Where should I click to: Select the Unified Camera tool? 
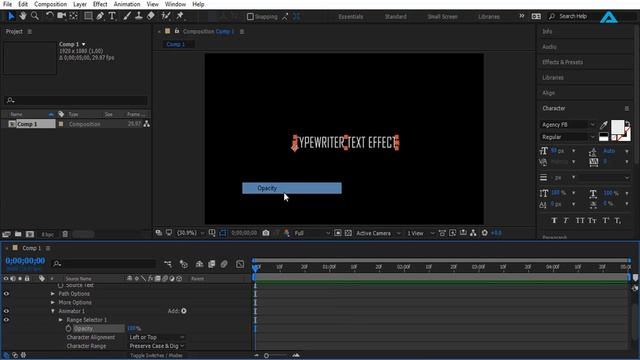pyautogui.click(x=62, y=16)
